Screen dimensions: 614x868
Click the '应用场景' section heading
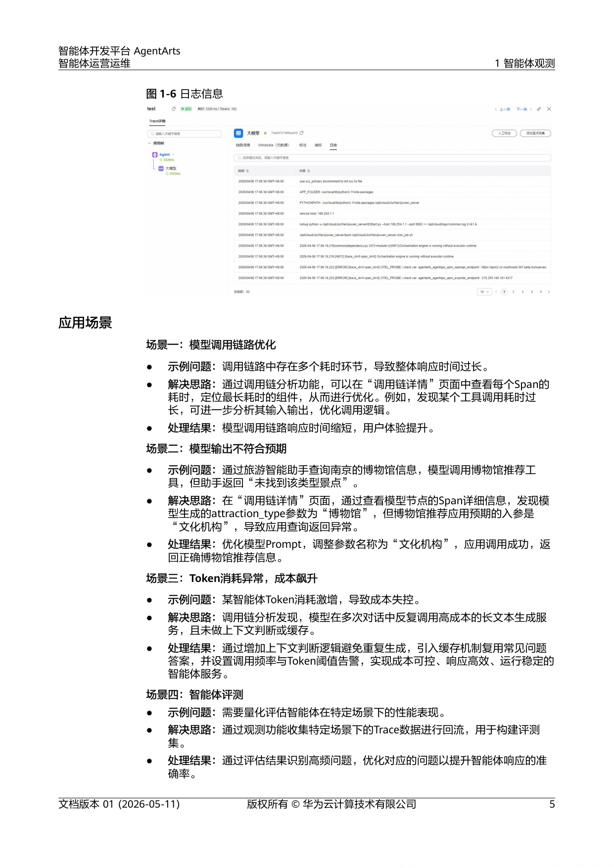point(85,323)
